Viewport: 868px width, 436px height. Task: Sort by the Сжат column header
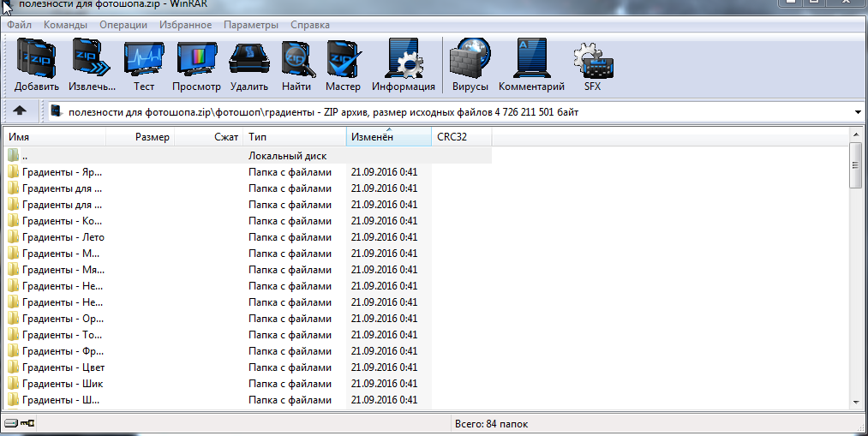[209, 137]
